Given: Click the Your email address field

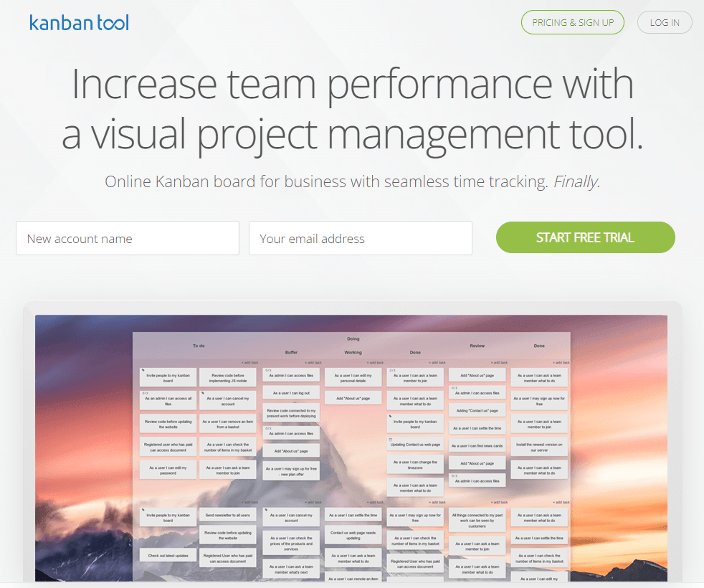Looking at the screenshot, I should [x=360, y=239].
